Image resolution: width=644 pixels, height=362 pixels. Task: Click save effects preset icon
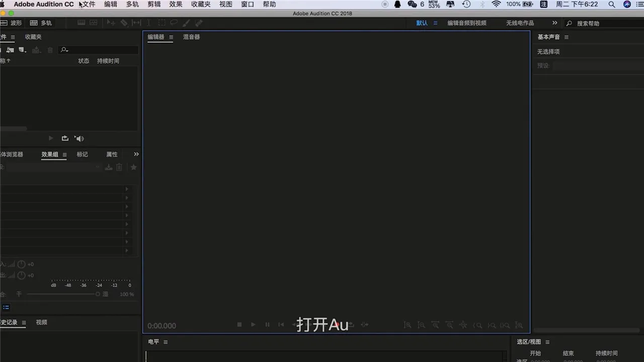[108, 167]
